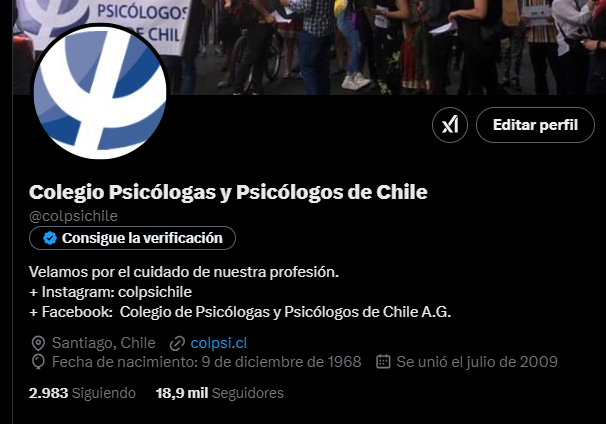Click the Consigue la verificación button

(x=132, y=238)
